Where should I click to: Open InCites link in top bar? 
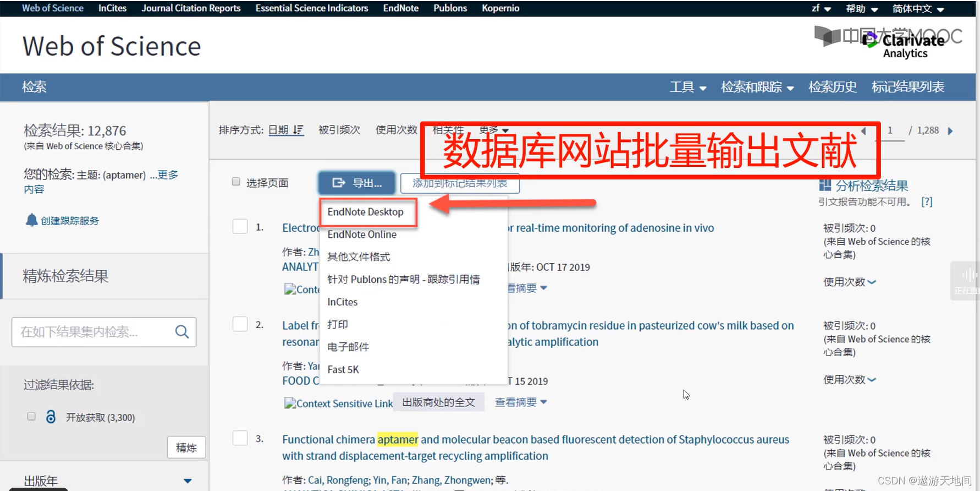(112, 8)
